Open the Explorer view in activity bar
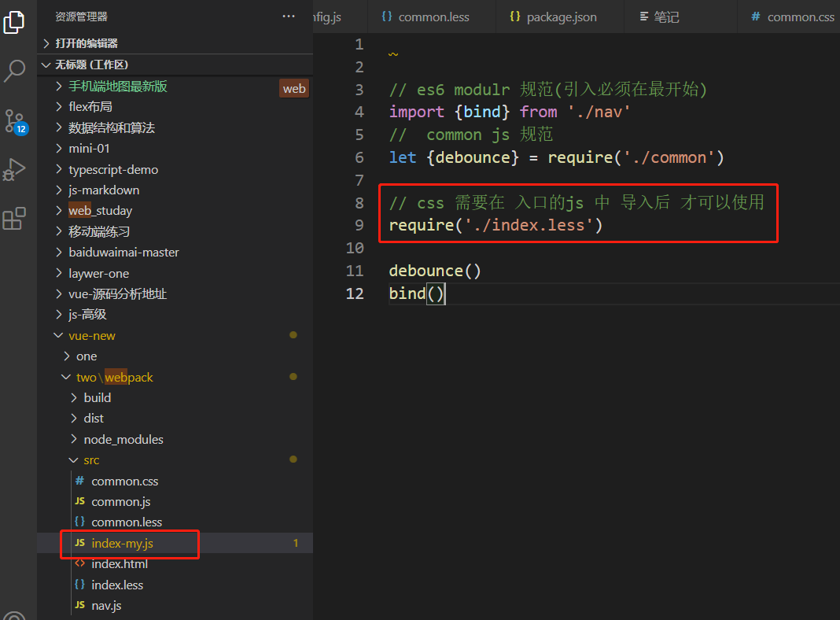This screenshot has height=620, width=840. point(14,23)
